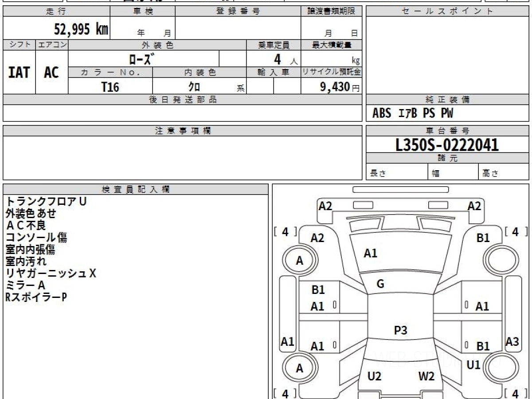This screenshot has width=532, height=399.
Task: Select the セールスポイント header
Action: click(447, 12)
